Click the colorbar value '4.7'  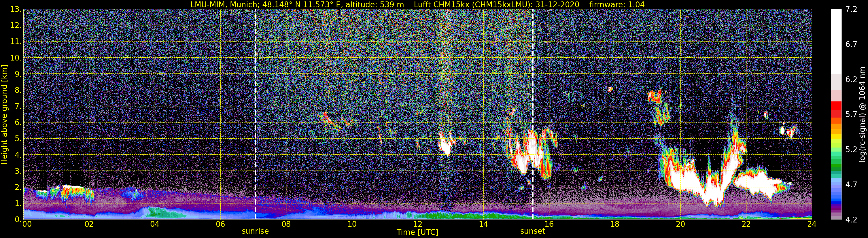(851, 184)
